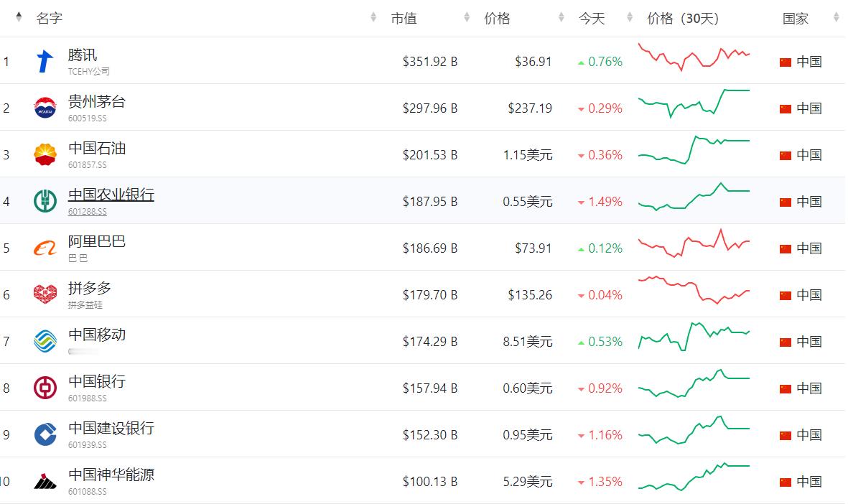Click the ticker 601857.SS
Image resolution: width=848 pixels, height=504 pixels.
[87, 165]
